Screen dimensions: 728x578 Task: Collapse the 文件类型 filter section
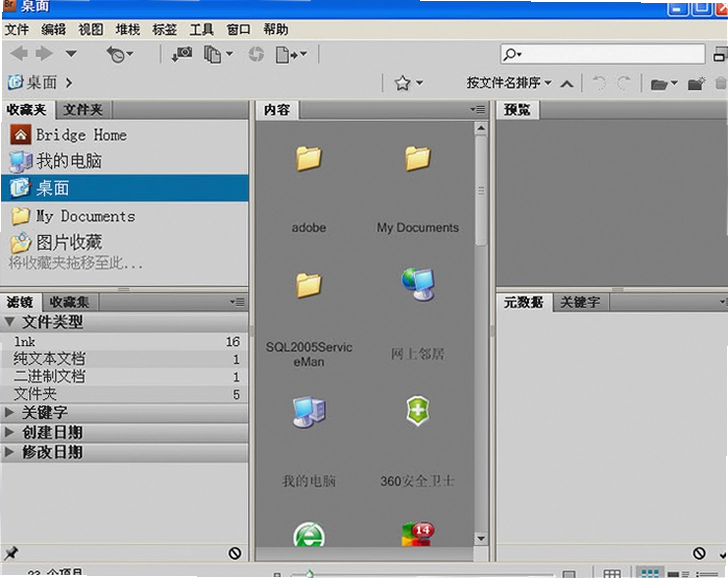click(9, 322)
